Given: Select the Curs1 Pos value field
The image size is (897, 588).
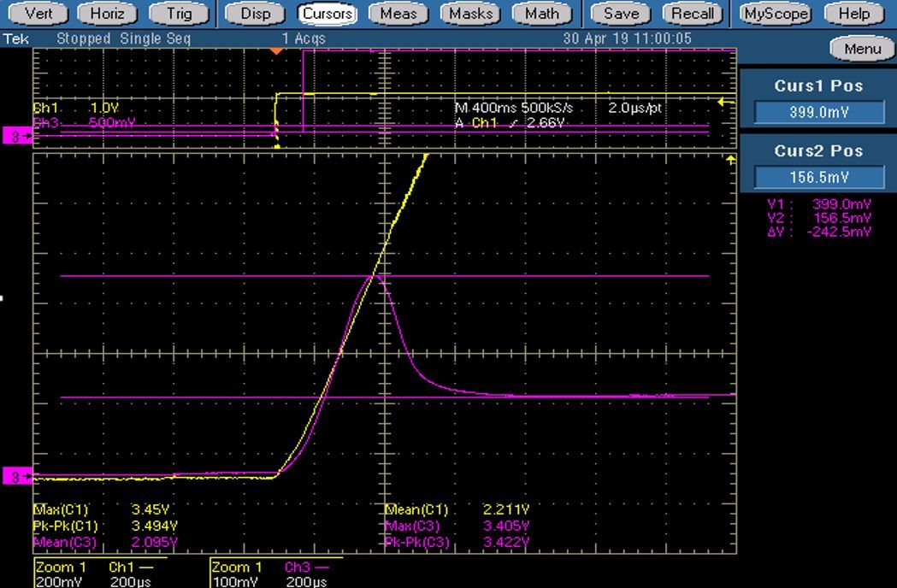Looking at the screenshot, I should click(x=818, y=112).
